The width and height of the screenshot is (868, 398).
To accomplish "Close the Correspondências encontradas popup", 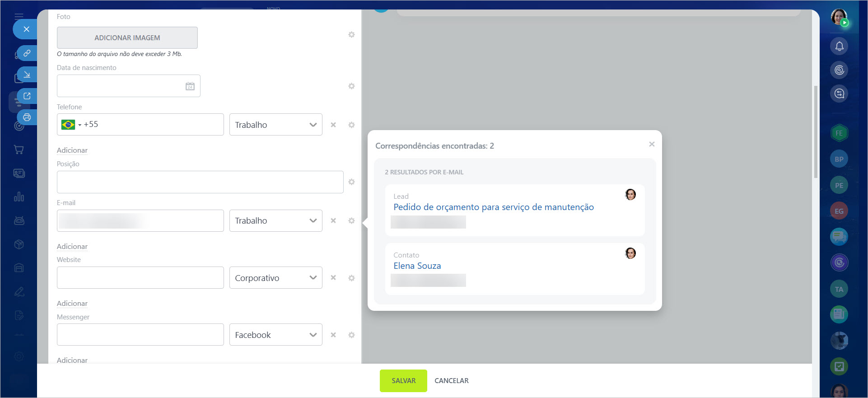I will click(x=652, y=144).
